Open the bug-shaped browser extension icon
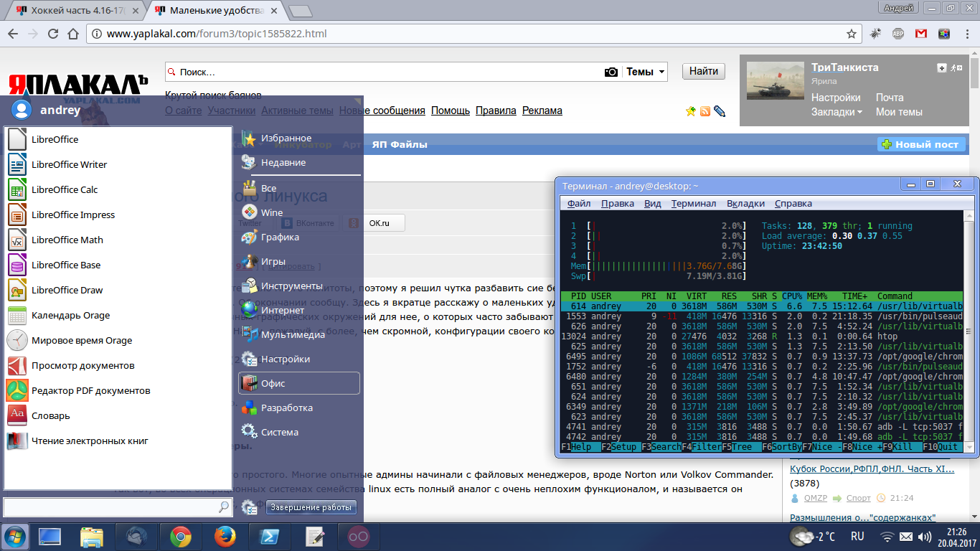 coord(875,34)
